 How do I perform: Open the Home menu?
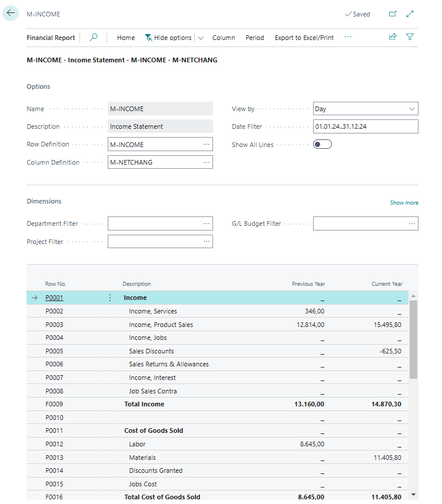(x=126, y=38)
